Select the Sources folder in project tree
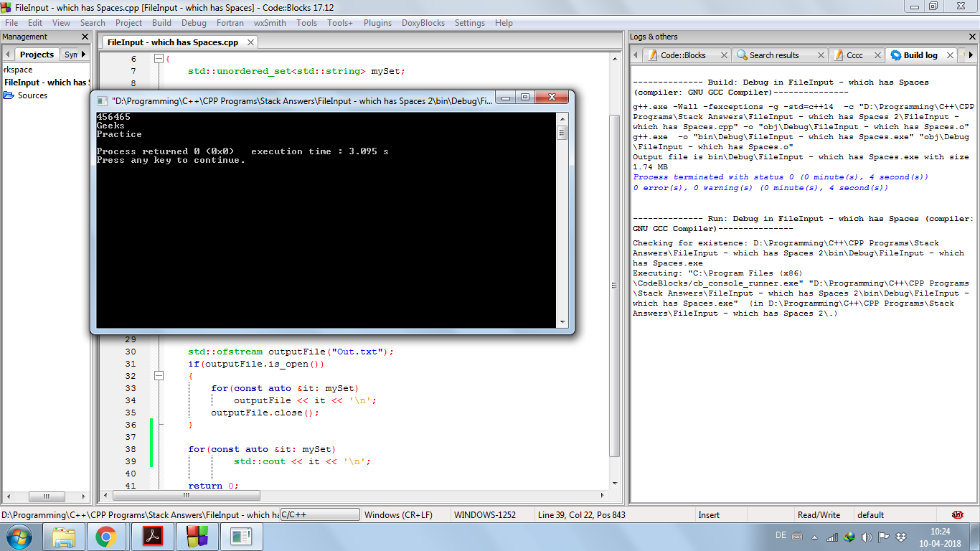The height and width of the screenshot is (551, 980). 32,95
